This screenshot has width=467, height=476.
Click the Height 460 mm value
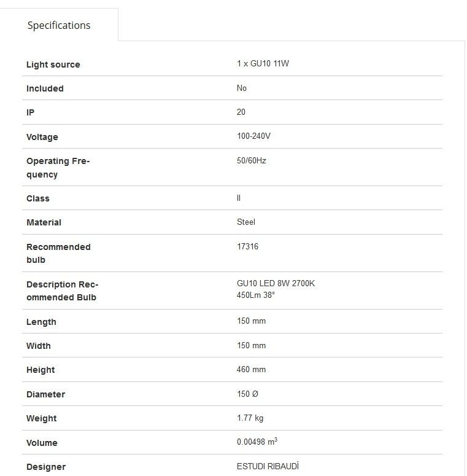pyautogui.click(x=251, y=370)
